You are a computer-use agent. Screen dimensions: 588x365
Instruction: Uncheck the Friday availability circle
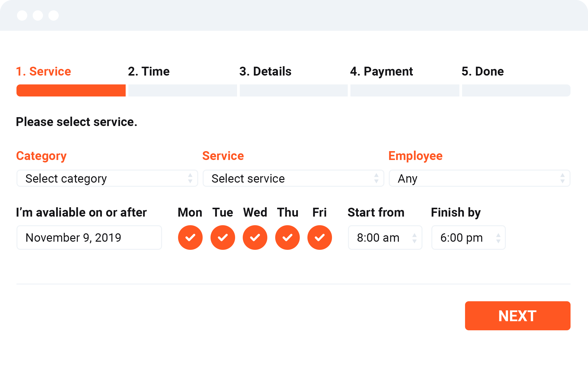pos(320,238)
